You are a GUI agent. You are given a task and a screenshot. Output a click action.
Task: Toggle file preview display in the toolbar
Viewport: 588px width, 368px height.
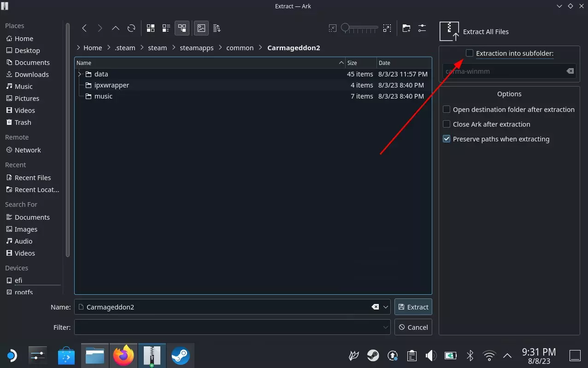point(201,29)
